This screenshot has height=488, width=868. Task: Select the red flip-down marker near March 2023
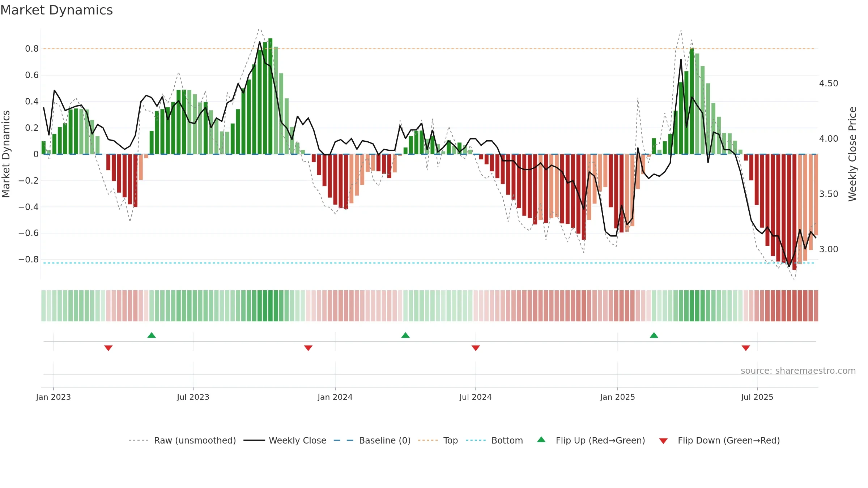click(109, 348)
